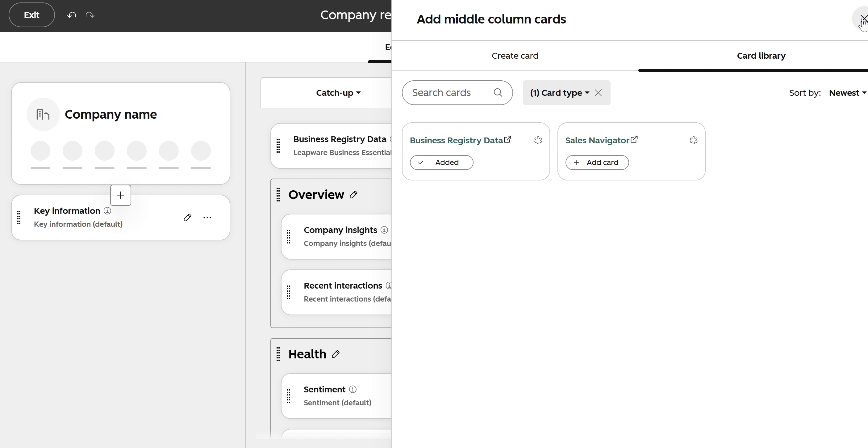Rename Overview section with pencil icon
This screenshot has width=868, height=448.
[353, 195]
